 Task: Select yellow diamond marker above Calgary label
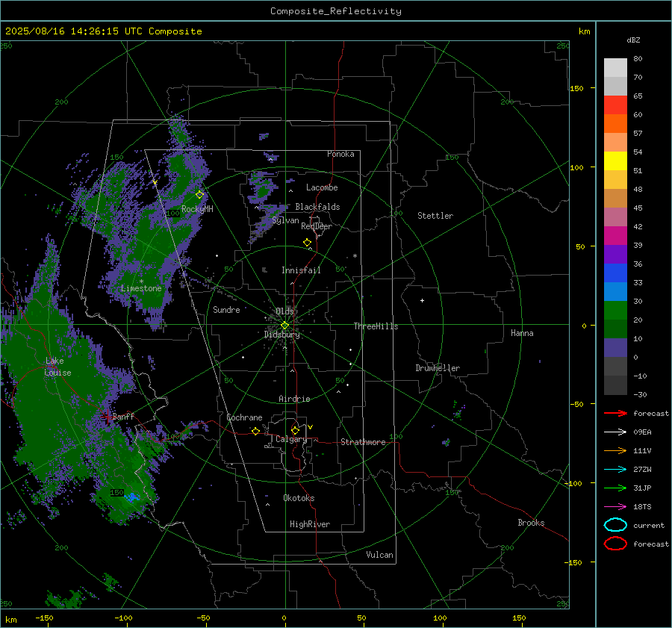[x=295, y=430]
